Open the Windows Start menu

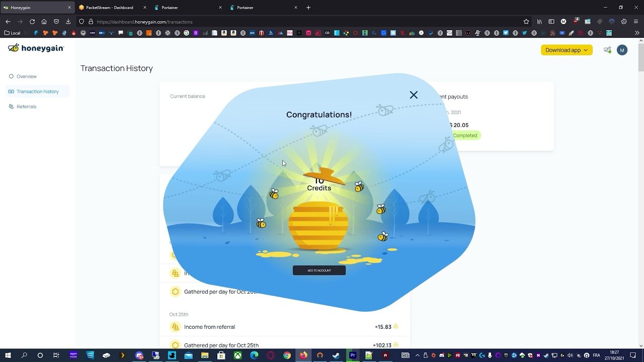coord(8,355)
